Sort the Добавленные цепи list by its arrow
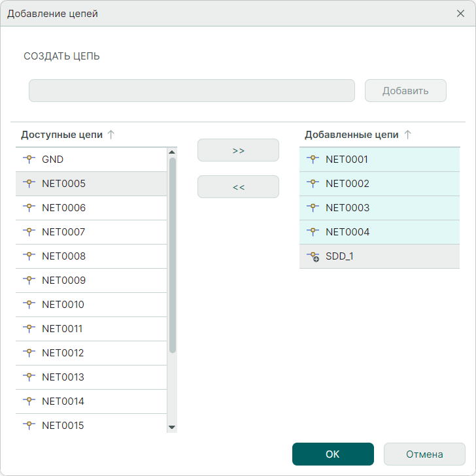Image resolution: width=476 pixels, height=476 pixels. (x=408, y=135)
